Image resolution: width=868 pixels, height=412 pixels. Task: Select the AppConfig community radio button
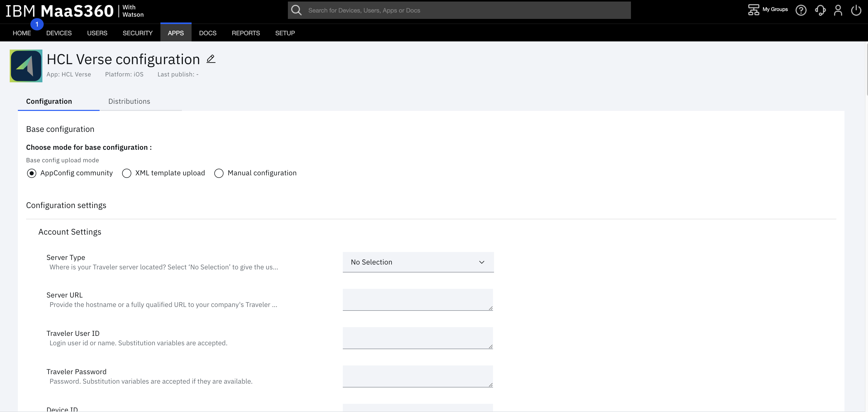coord(32,173)
